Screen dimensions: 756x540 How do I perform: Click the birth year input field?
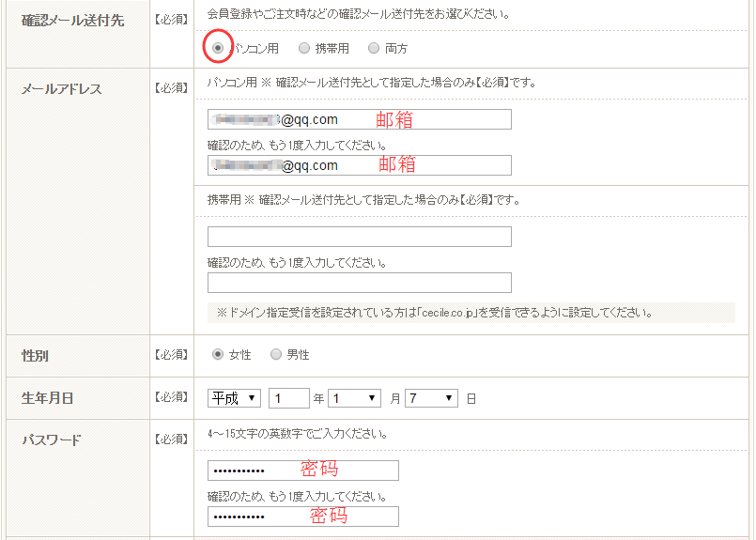(x=288, y=398)
